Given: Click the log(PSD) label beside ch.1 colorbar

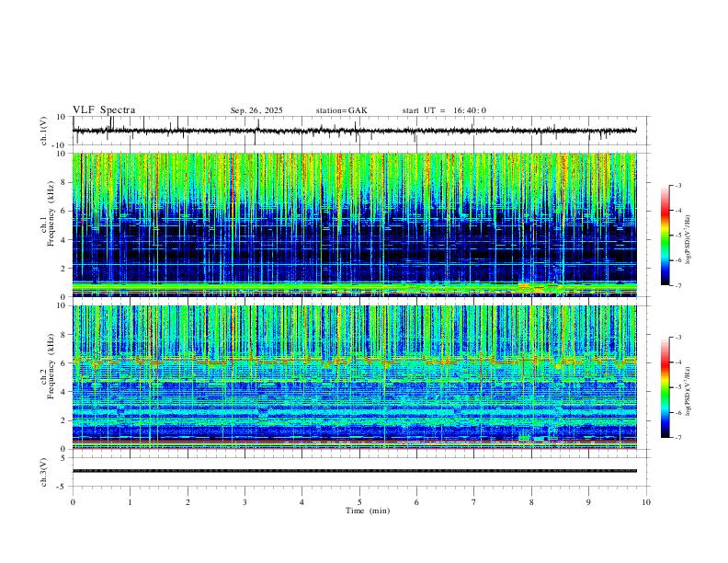Looking at the screenshot, I should tap(688, 240).
